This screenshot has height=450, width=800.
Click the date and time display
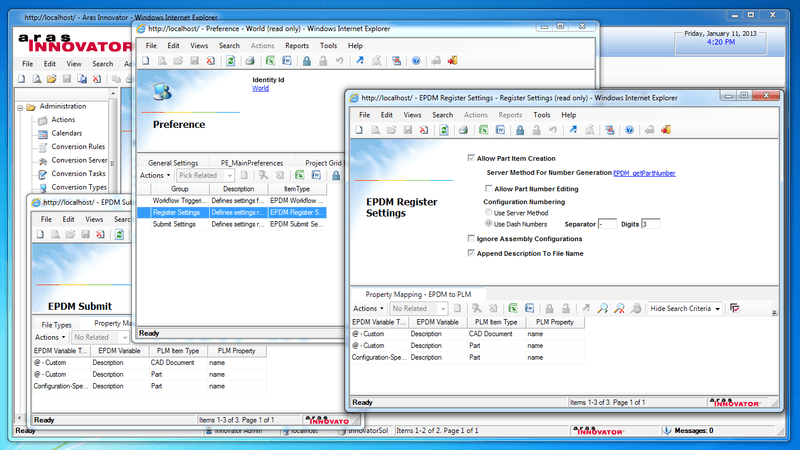pyautogui.click(x=720, y=38)
